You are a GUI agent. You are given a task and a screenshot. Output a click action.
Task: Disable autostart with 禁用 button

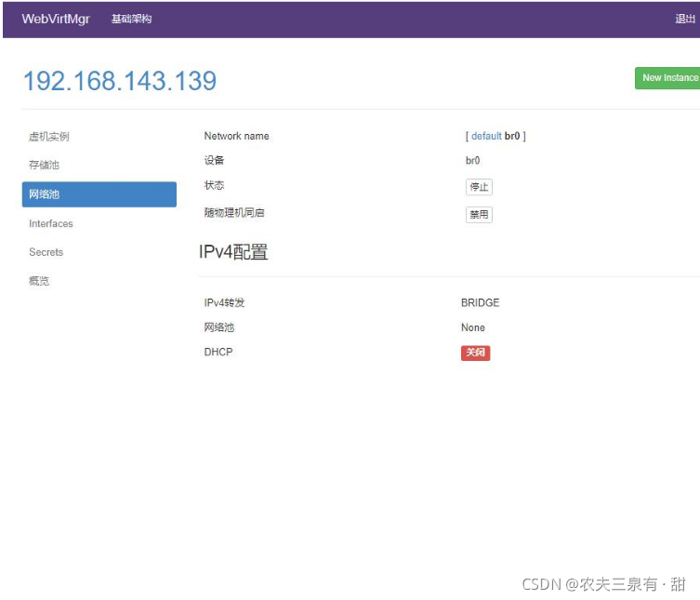tap(479, 215)
